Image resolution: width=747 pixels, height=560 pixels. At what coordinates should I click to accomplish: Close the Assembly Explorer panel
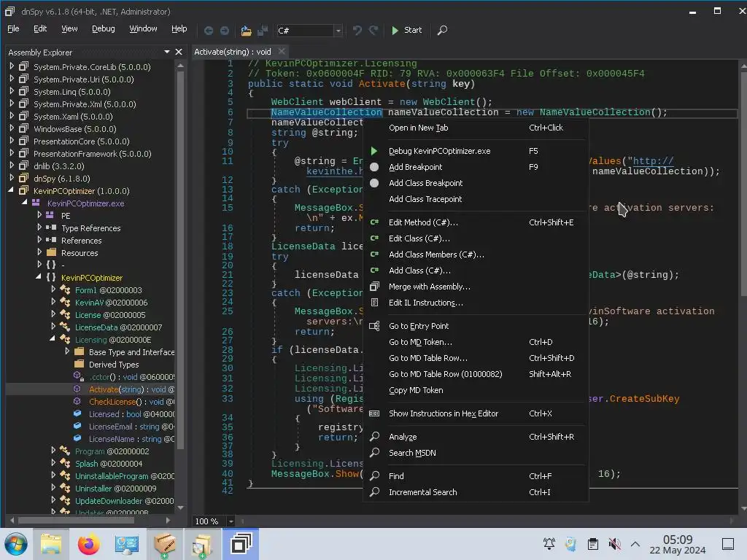[x=179, y=52]
